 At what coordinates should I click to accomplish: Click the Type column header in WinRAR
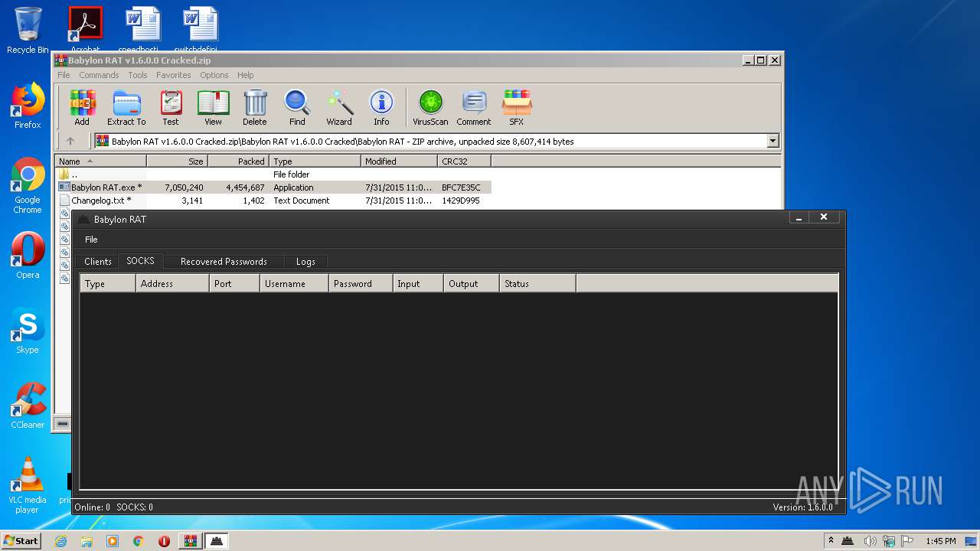click(x=315, y=161)
